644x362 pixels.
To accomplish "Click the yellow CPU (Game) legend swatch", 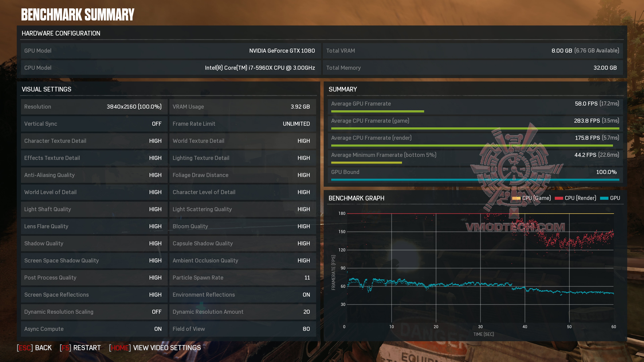I will pyautogui.click(x=516, y=198).
